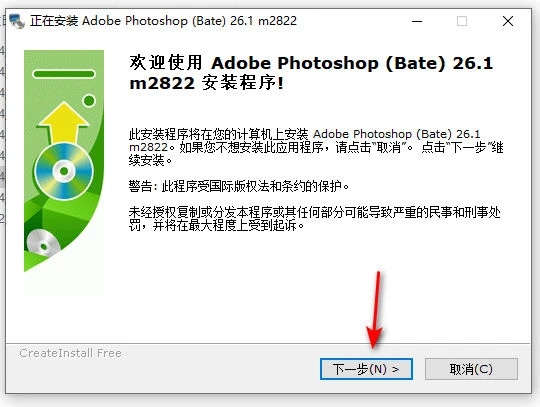The width and height of the screenshot is (540, 407).
Task: Click the m2822 安装程序 heading line
Action: coord(207,83)
